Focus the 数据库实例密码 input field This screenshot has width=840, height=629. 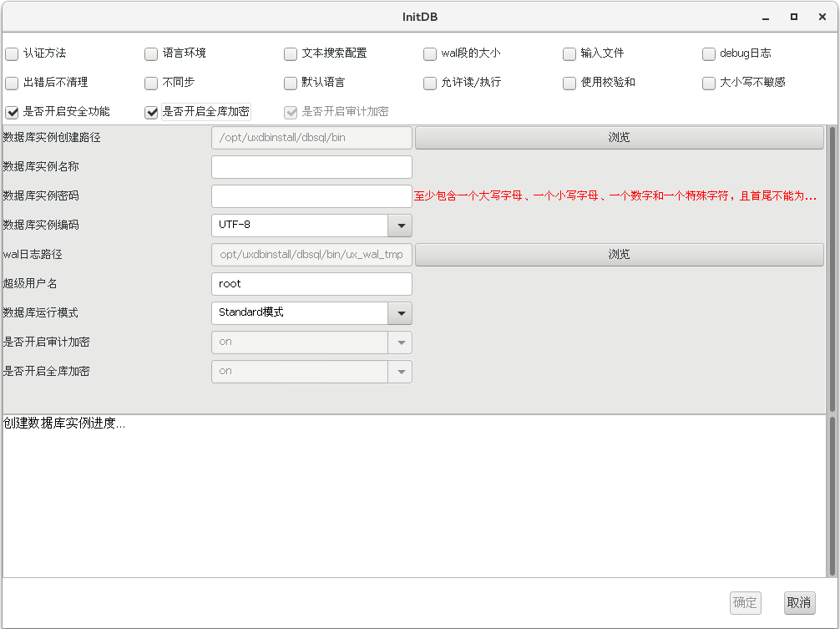[311, 196]
